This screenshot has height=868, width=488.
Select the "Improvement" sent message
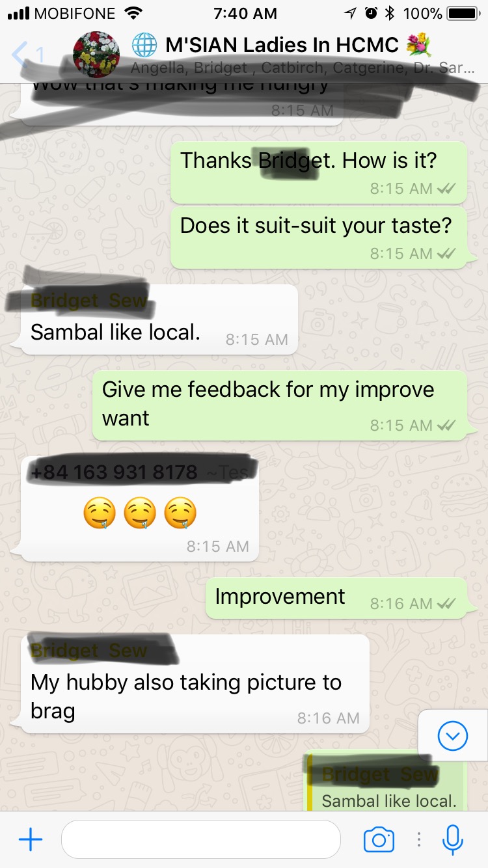pyautogui.click(x=336, y=598)
